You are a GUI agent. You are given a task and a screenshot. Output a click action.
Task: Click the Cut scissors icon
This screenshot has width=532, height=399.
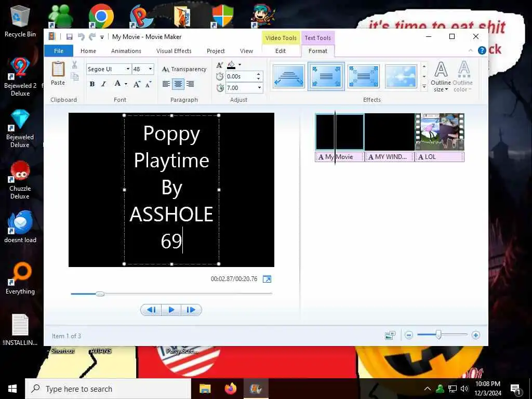click(75, 64)
